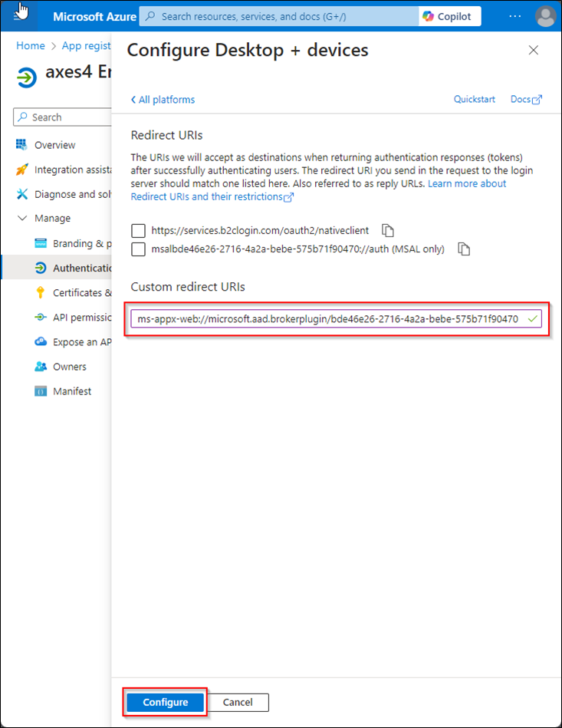The height and width of the screenshot is (728, 562).
Task: Click the sidebar Search box
Action: pyautogui.click(x=62, y=117)
